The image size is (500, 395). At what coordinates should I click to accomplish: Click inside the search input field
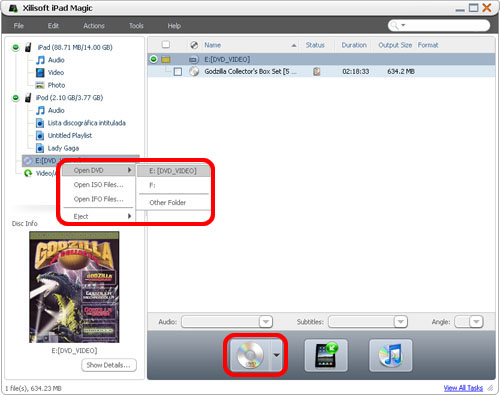pyautogui.click(x=447, y=26)
